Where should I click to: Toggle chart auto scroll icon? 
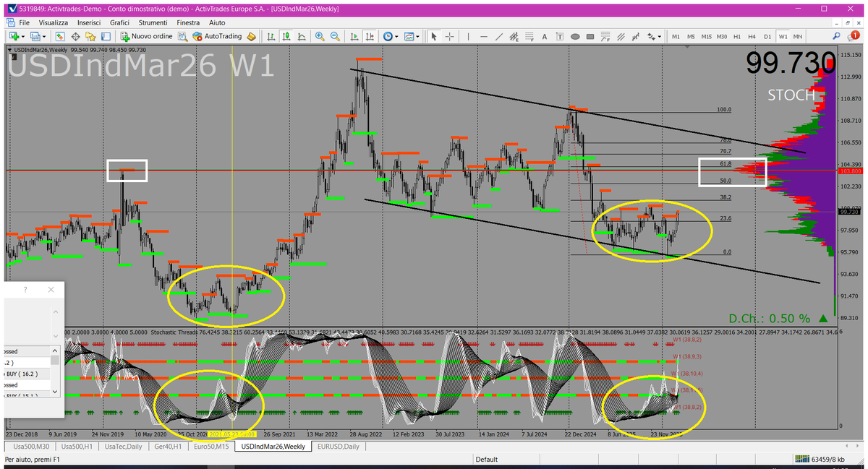coord(354,36)
